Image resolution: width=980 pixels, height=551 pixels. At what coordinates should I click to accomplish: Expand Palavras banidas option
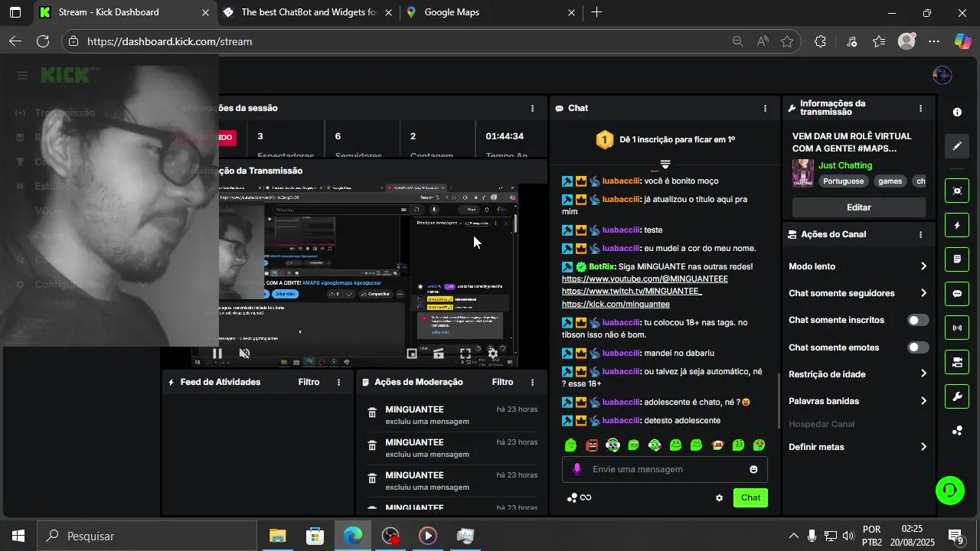point(858,401)
